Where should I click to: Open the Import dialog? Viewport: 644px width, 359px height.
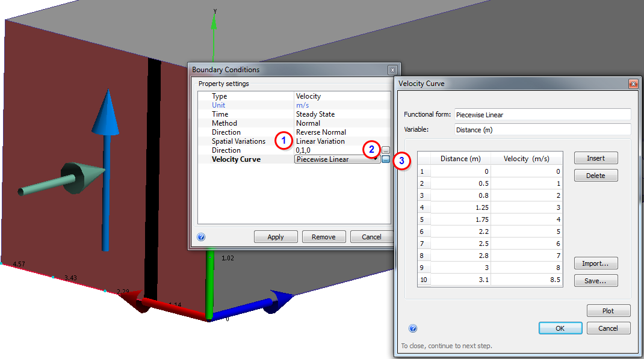click(595, 263)
